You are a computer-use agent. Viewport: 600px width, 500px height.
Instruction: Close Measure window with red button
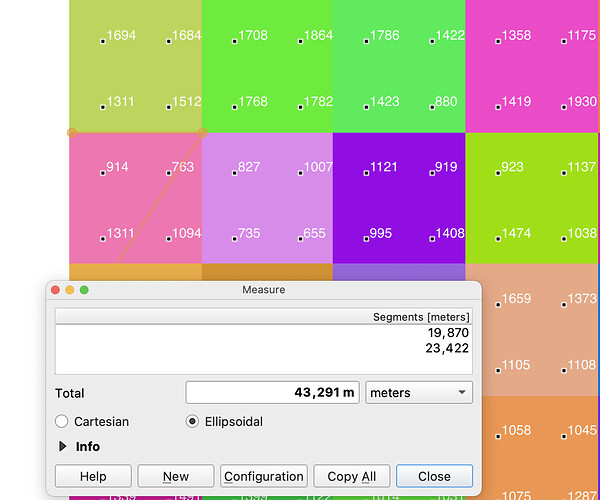55,290
